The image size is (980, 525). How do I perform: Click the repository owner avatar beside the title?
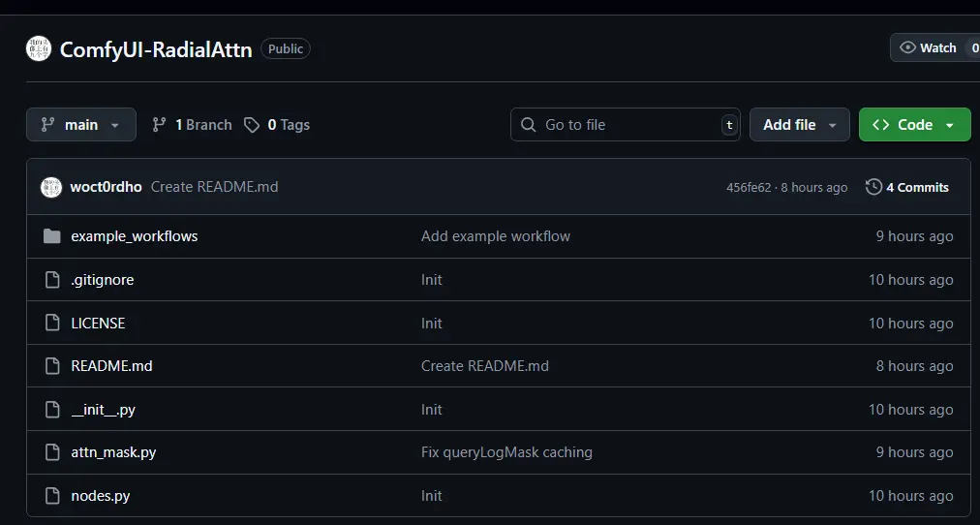click(38, 49)
